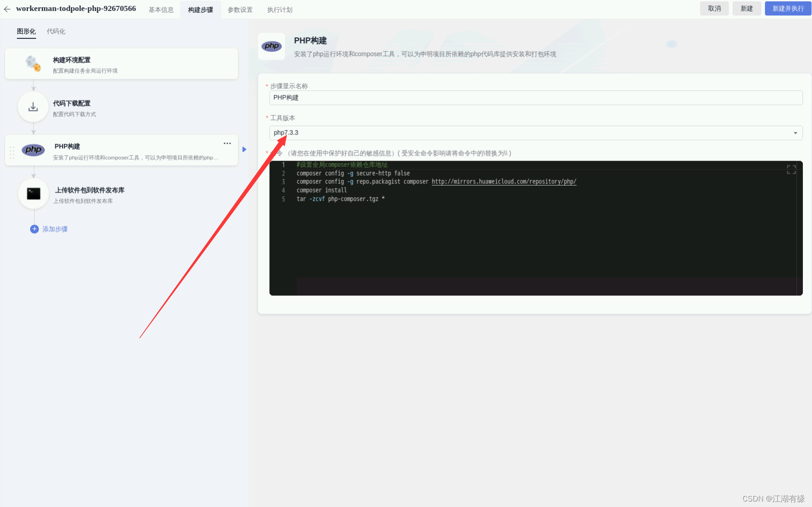Open the 参数设置 tab

pyautogui.click(x=240, y=10)
